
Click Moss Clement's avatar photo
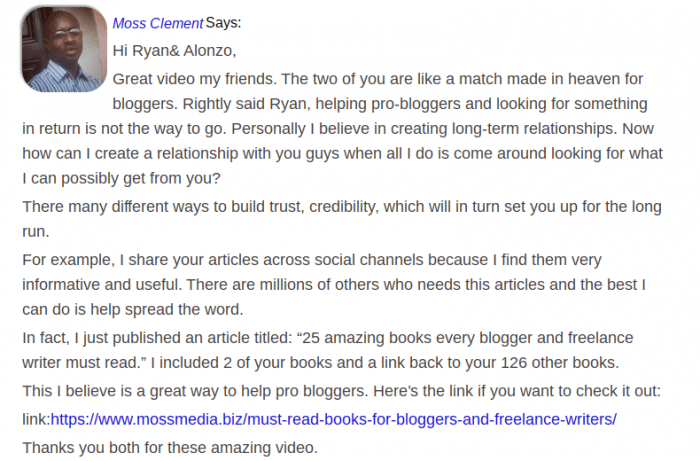(64, 49)
